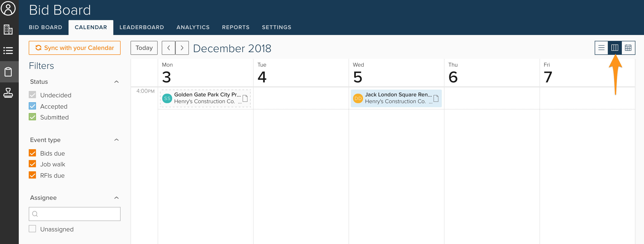Image resolution: width=644 pixels, height=244 pixels.
Task: Go to next week arrow
Action: [x=182, y=48]
